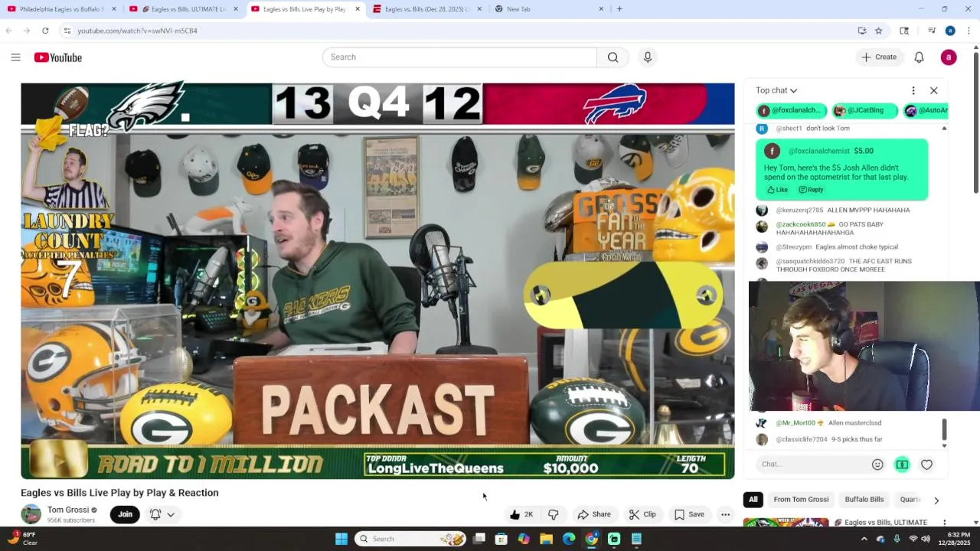Screen dimensions: 980x551
Task: Switch to the New Tab tab
Action: click(547, 9)
